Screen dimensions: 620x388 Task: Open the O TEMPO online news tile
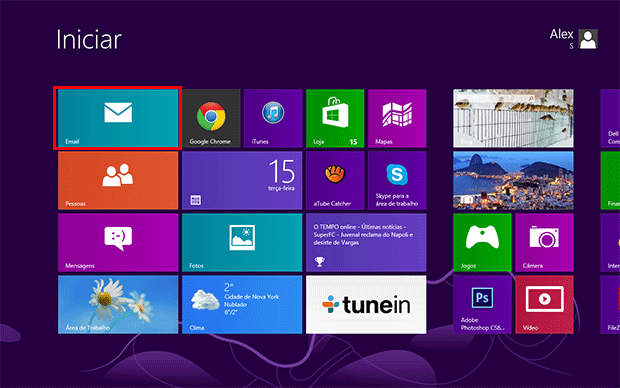pos(366,242)
